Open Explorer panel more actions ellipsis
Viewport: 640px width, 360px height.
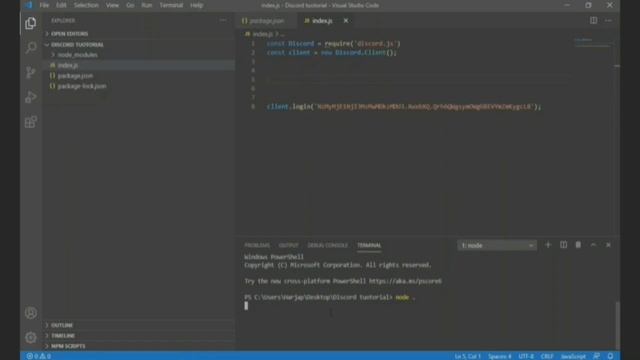coord(223,20)
